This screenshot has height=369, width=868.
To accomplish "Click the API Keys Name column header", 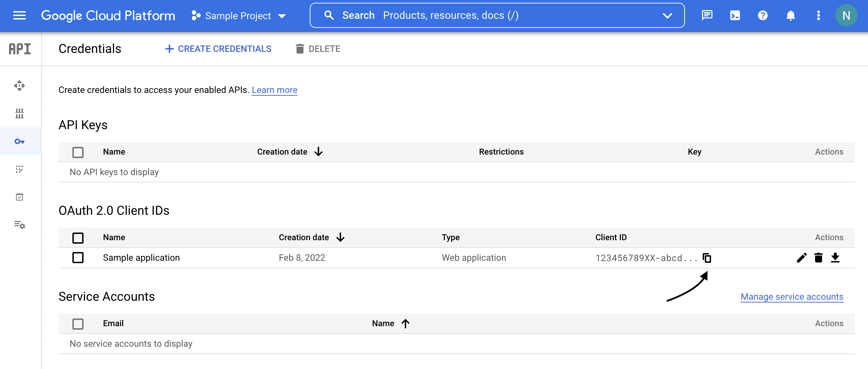I will [x=114, y=152].
